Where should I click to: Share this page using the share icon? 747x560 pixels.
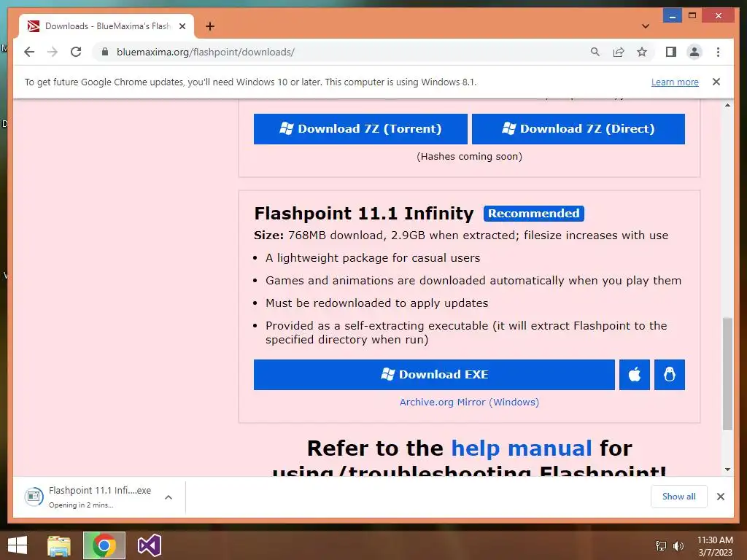tap(619, 52)
